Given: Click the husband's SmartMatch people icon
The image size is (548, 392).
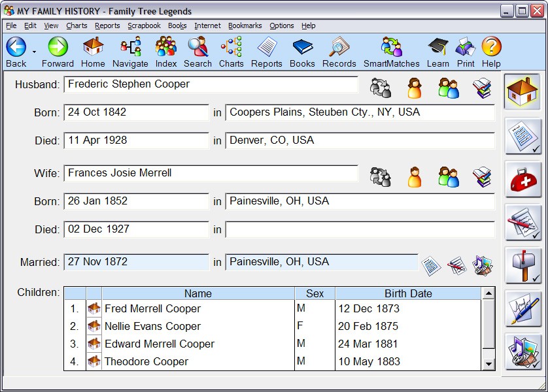Looking at the screenshot, I should 381,88.
